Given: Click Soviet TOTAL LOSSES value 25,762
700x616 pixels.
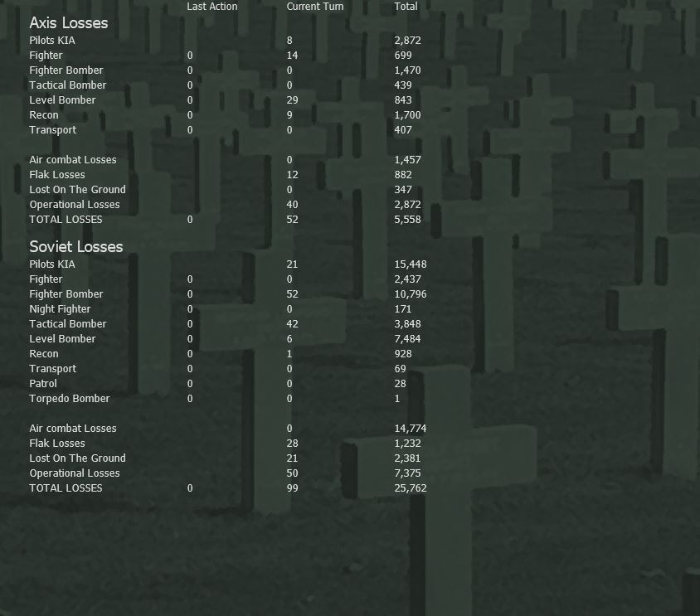Looking at the screenshot, I should tap(411, 488).
